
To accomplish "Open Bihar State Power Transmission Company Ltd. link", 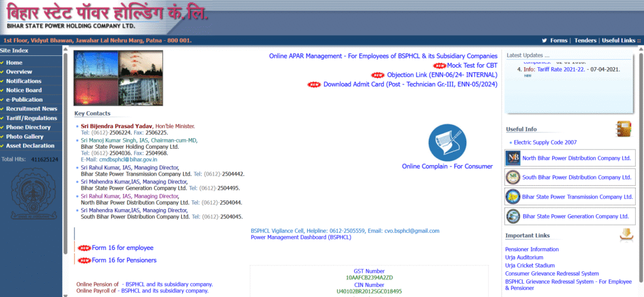I will point(577,197).
